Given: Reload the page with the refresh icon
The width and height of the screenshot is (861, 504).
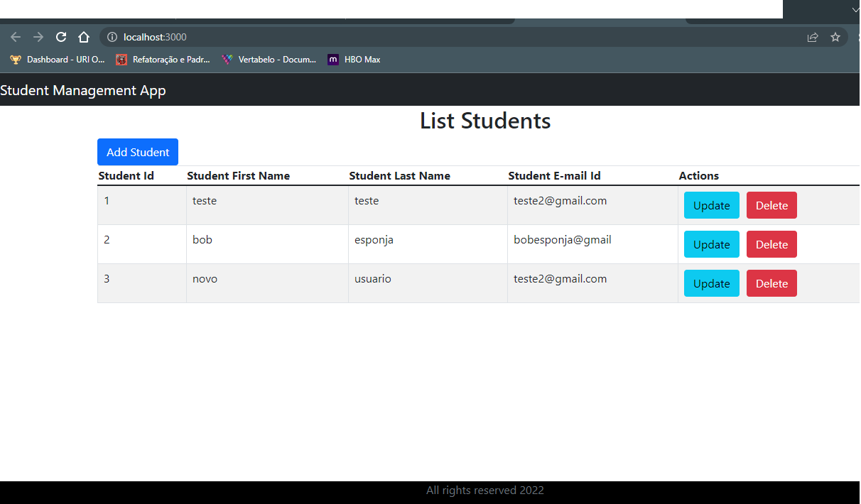Looking at the screenshot, I should [61, 37].
